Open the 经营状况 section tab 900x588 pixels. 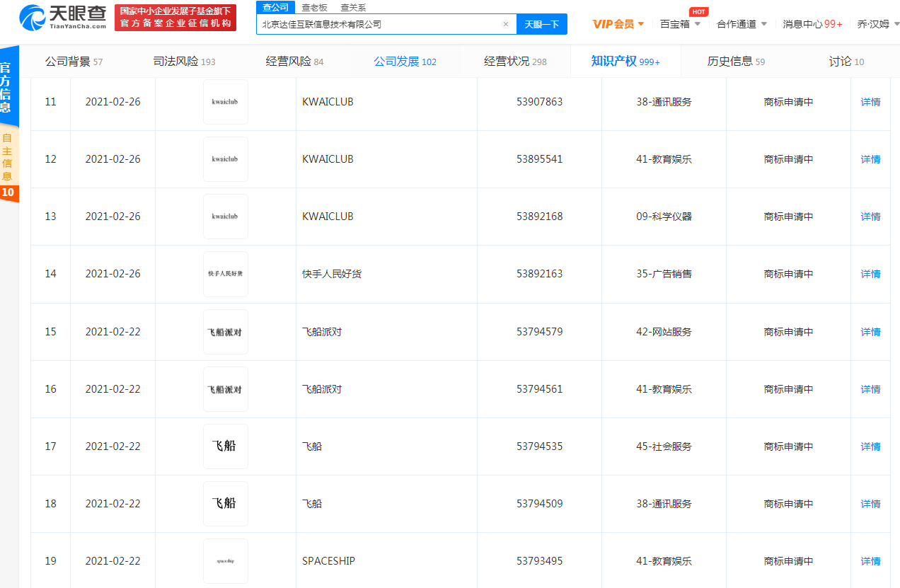click(x=514, y=62)
